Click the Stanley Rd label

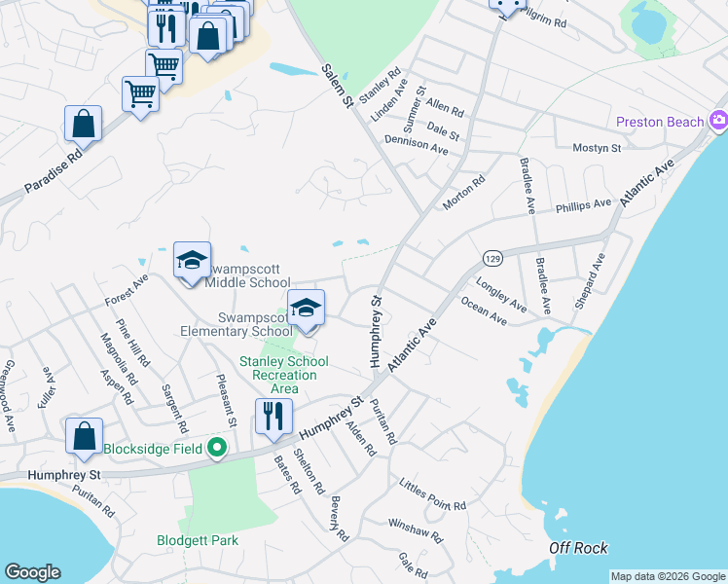pos(380,86)
